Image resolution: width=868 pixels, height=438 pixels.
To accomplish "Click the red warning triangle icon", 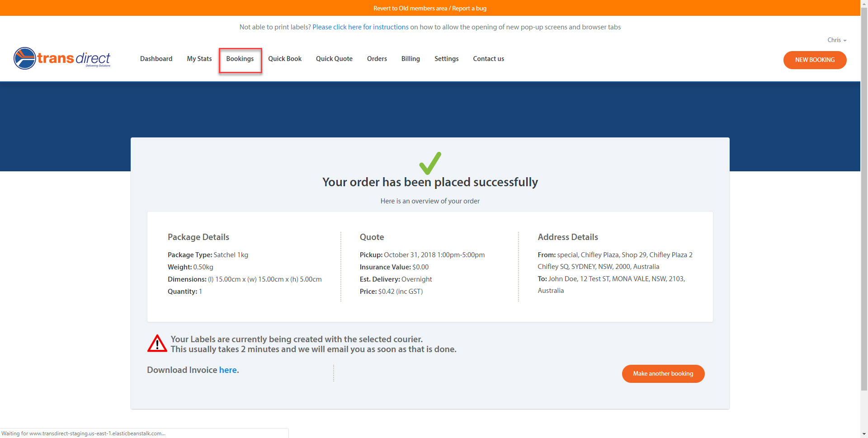I will [157, 343].
